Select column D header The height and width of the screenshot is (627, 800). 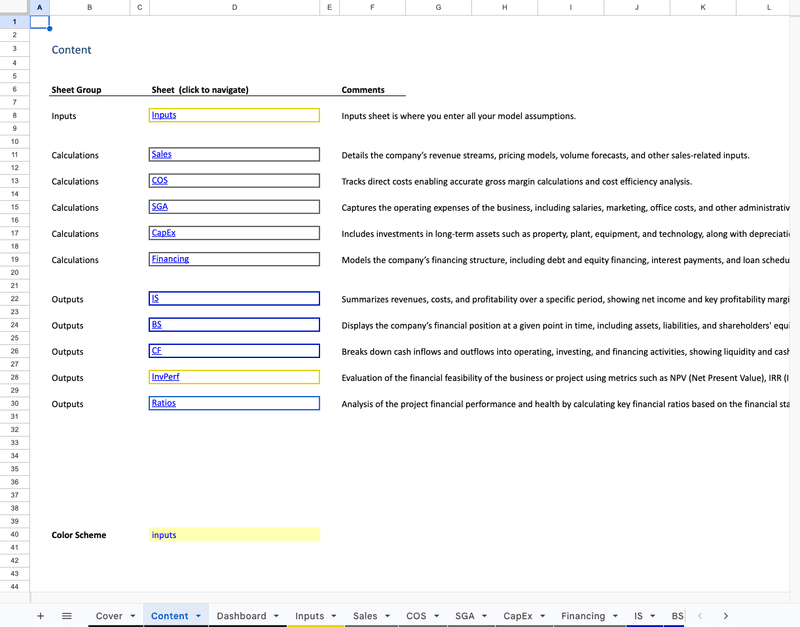click(x=234, y=7)
